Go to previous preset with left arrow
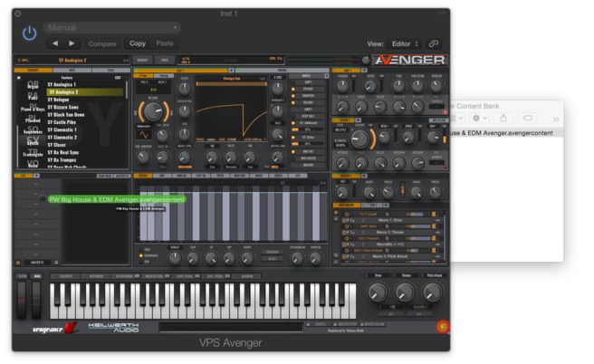Viewport: 594px width, 364px height. pos(56,43)
